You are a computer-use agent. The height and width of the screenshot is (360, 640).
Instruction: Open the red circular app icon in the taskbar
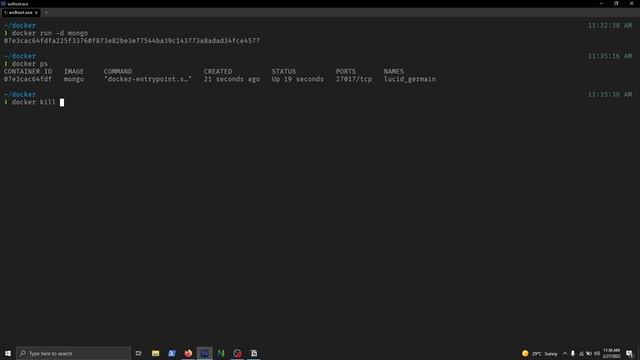tap(237, 353)
